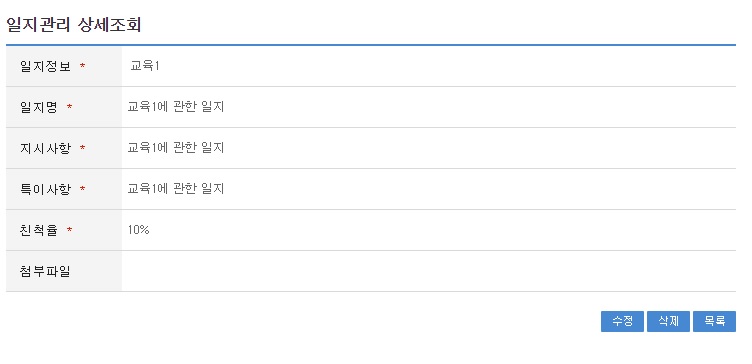Click the 10% progress value
This screenshot has height=364, width=752.
click(x=139, y=230)
